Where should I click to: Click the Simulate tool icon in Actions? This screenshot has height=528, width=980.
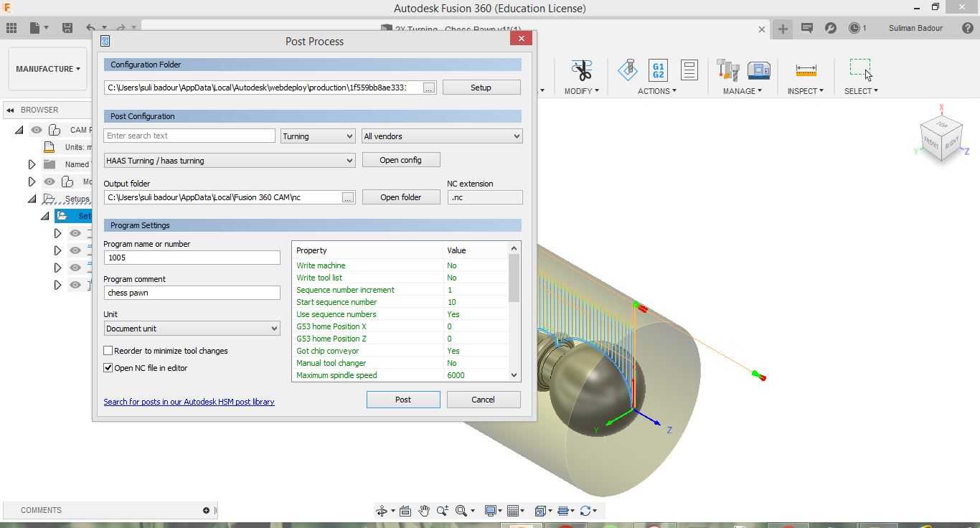tap(628, 70)
